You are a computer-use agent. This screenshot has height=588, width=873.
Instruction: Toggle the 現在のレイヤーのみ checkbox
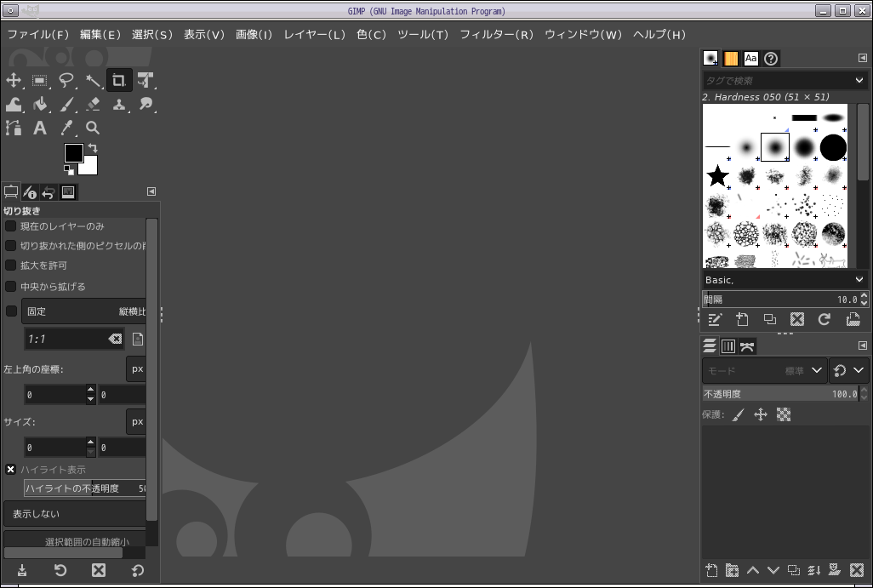pyautogui.click(x=10, y=226)
